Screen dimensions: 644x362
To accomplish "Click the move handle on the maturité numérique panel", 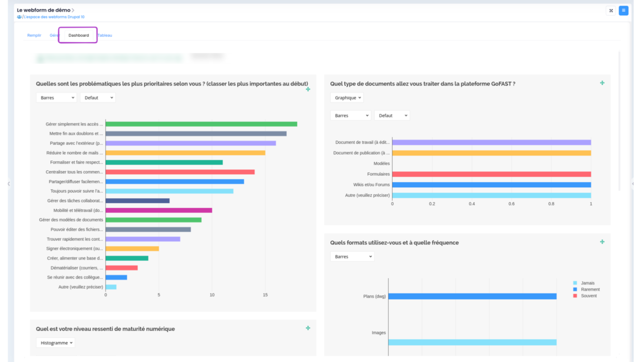I will tap(308, 328).
